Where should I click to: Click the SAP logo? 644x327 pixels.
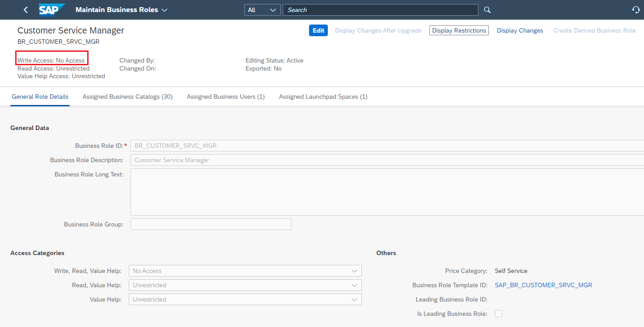(51, 9)
